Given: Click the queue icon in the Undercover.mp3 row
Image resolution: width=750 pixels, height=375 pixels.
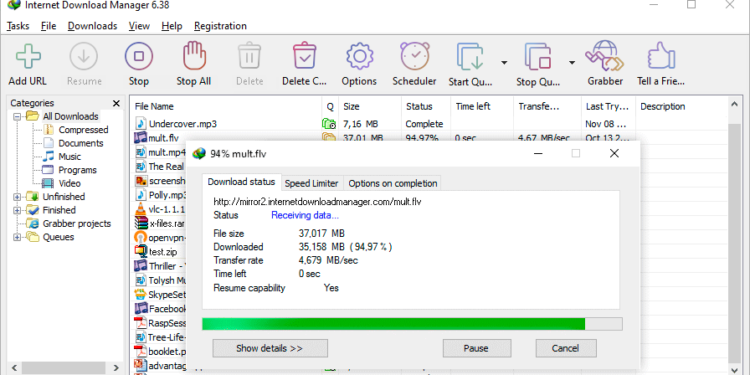Looking at the screenshot, I should (x=329, y=124).
